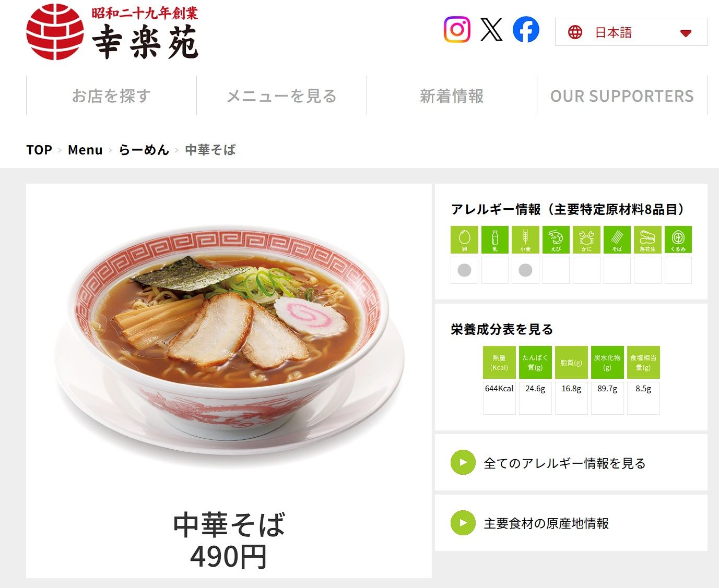Click the wheat allergen icon
Image resolution: width=719 pixels, height=588 pixels.
click(525, 239)
